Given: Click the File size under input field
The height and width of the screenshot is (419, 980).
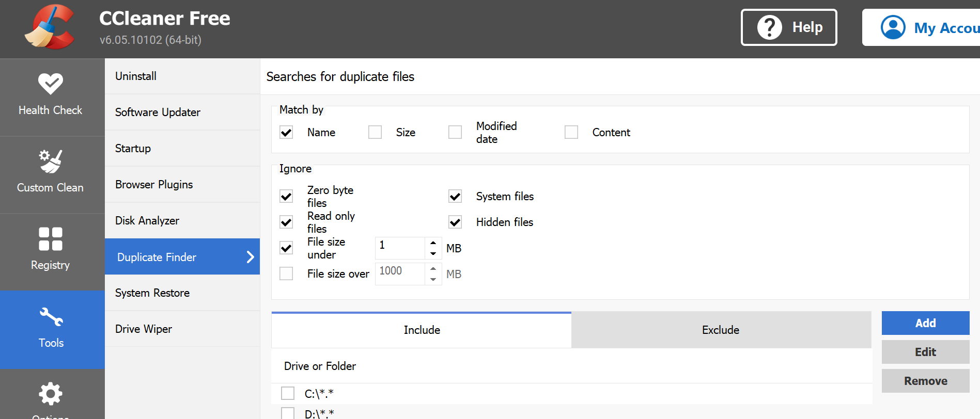Looking at the screenshot, I should tap(400, 248).
